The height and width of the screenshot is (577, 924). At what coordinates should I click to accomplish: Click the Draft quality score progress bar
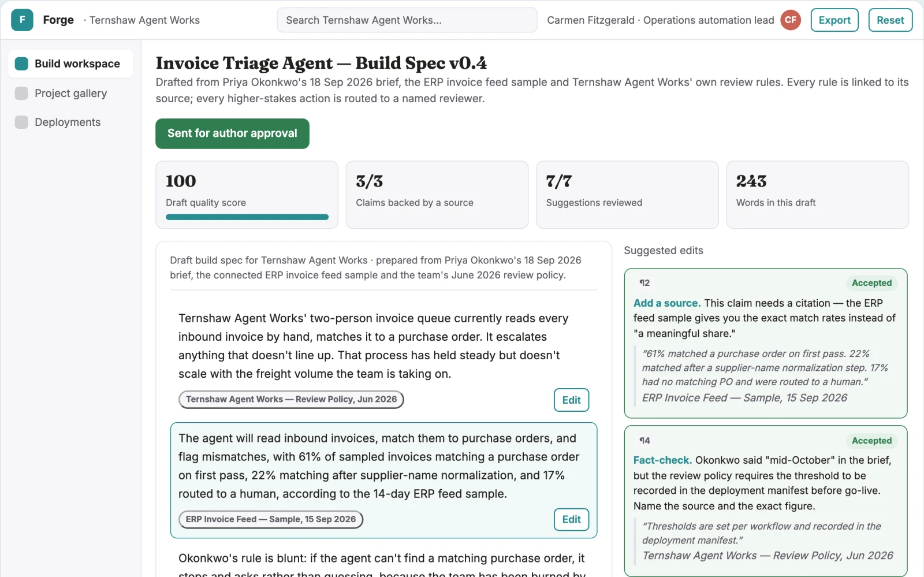pyautogui.click(x=247, y=217)
